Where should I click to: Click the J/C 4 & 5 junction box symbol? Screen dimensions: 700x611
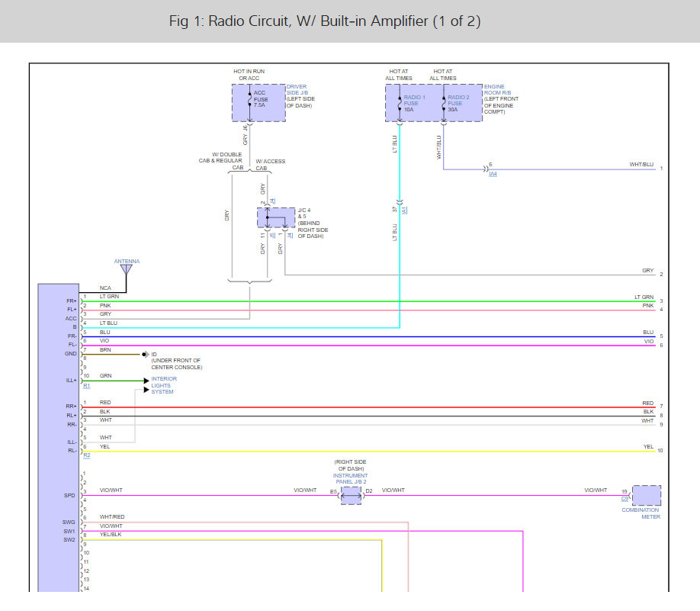[x=276, y=217]
